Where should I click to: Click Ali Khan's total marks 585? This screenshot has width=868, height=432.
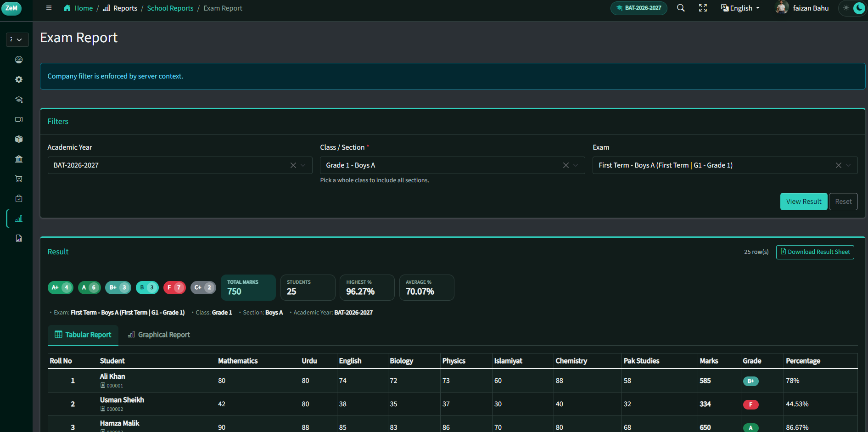(x=705, y=381)
